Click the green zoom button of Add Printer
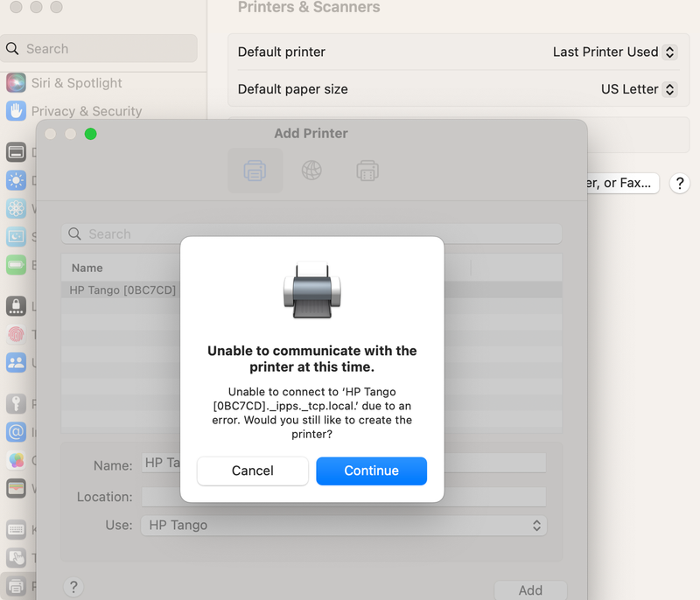Screen dimensions: 700x600 [91, 134]
